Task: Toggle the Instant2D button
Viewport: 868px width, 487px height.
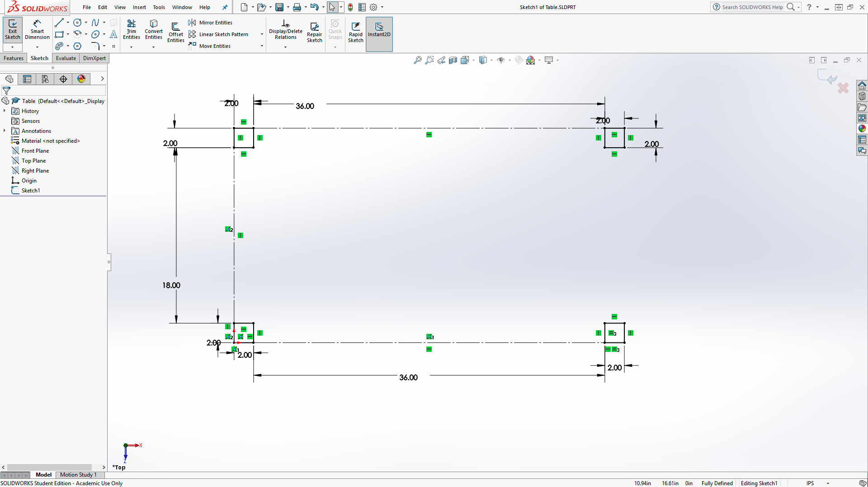Action: 379,34
